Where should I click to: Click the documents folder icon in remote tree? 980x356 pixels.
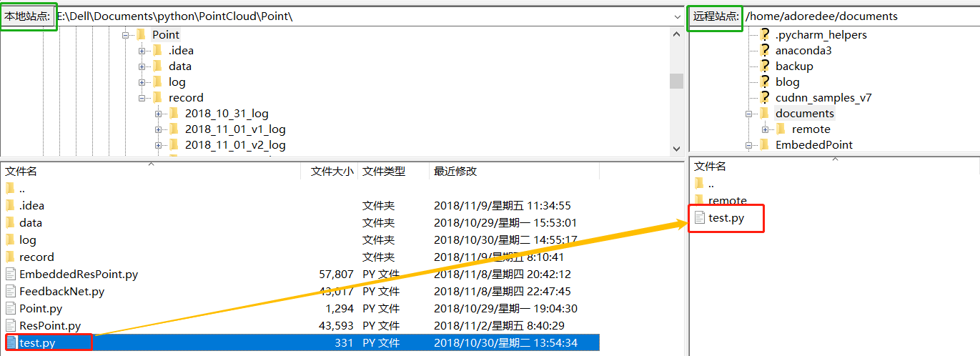click(764, 113)
